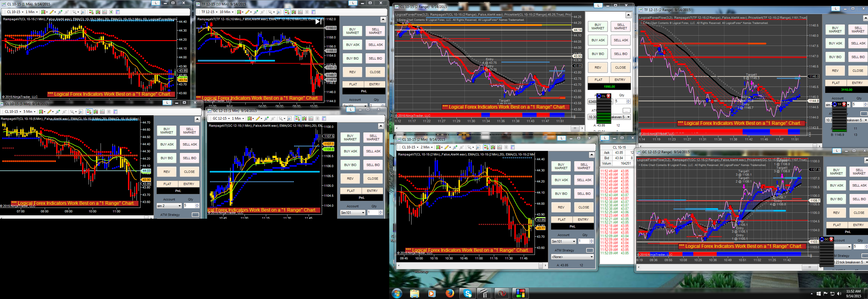The image size is (868, 299).
Task: Select draw tools pencil in GC 1 Min window
Action: tap(258, 118)
